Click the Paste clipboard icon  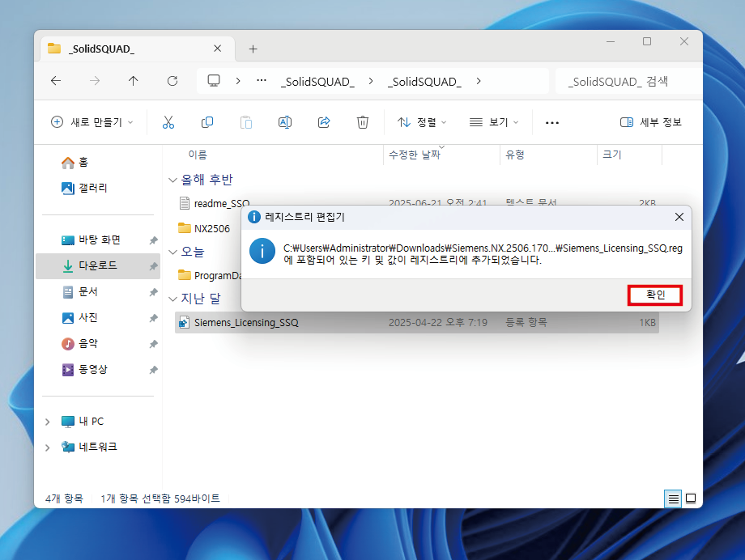tap(246, 122)
